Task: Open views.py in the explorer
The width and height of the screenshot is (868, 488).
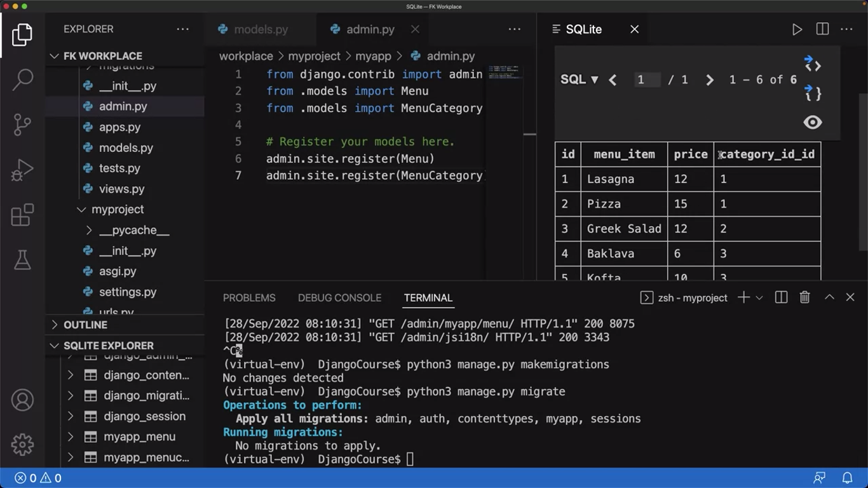Action: [x=121, y=189]
